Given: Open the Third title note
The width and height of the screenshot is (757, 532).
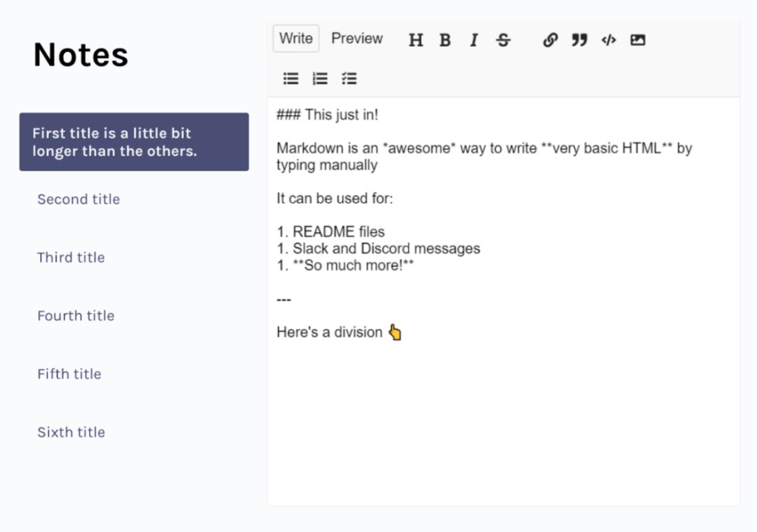Looking at the screenshot, I should pyautogui.click(x=71, y=257).
